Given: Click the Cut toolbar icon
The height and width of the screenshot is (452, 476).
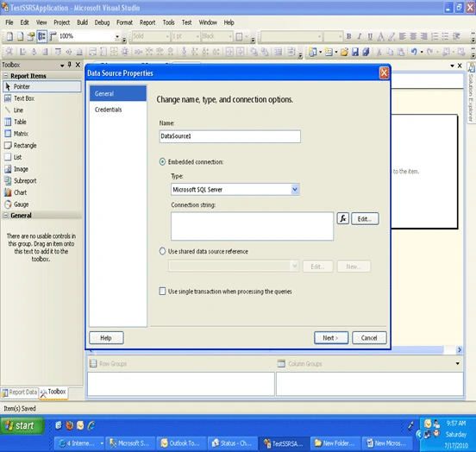Looking at the screenshot, I should [379, 52].
